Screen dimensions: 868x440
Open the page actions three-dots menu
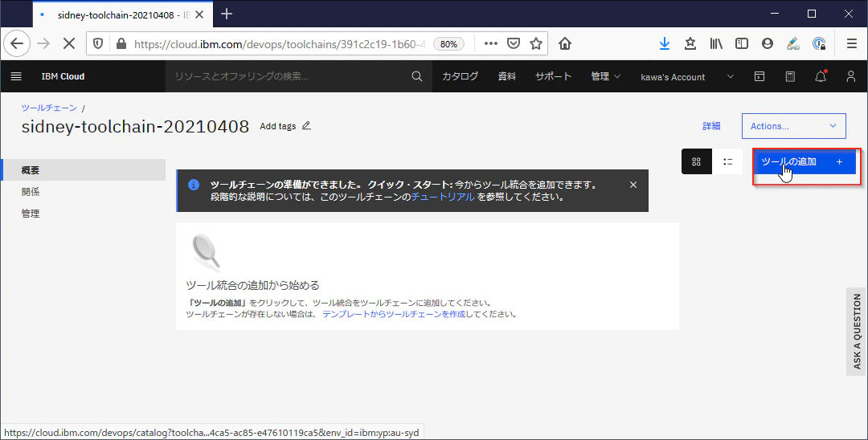pos(490,43)
